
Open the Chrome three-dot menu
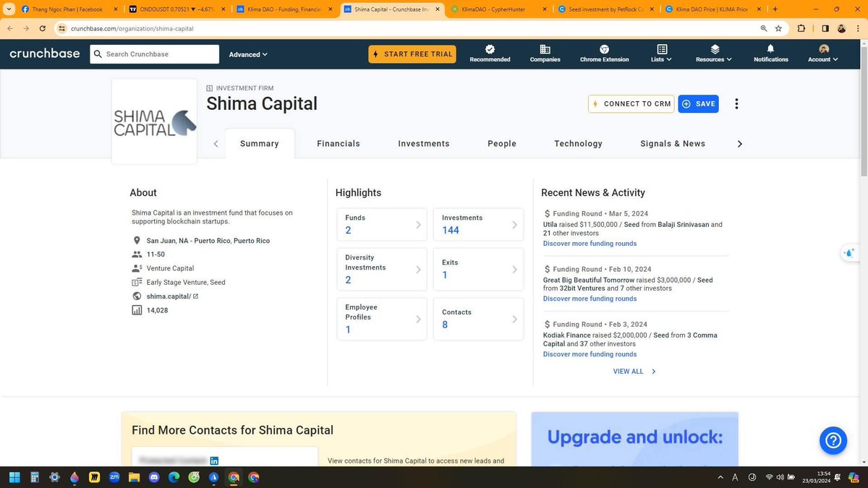tap(858, 28)
